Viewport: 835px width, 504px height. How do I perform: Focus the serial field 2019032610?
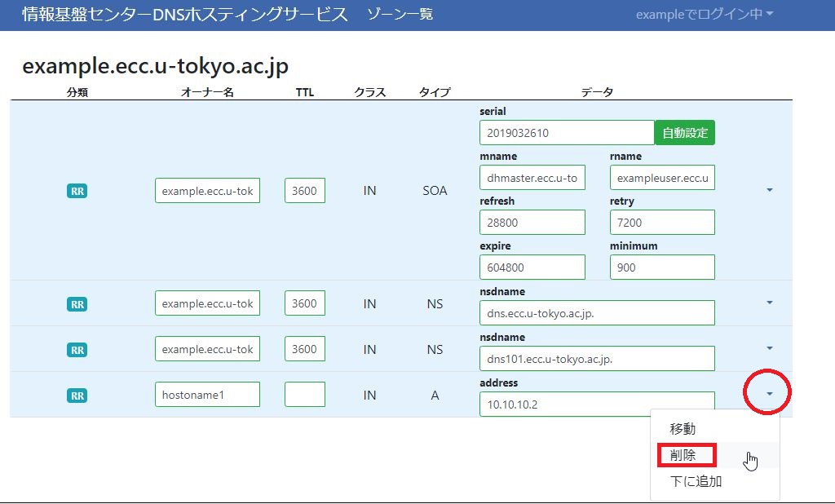(567, 133)
